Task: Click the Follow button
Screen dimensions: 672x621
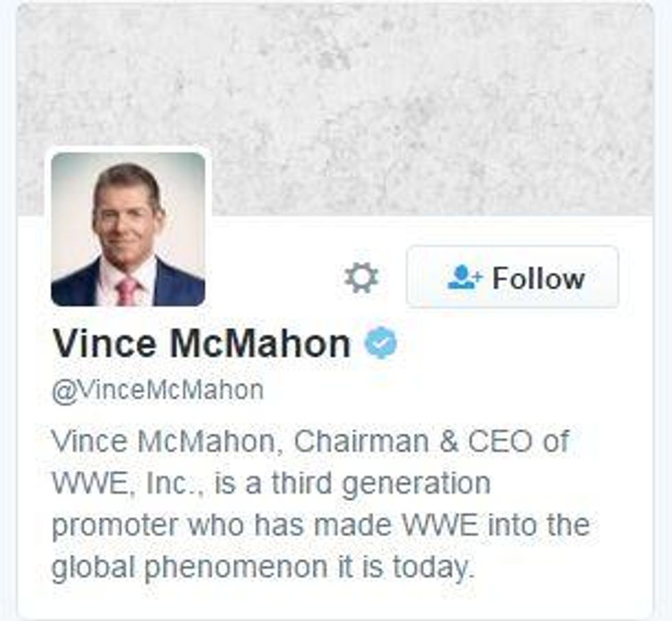Action: pyautogui.click(x=512, y=277)
